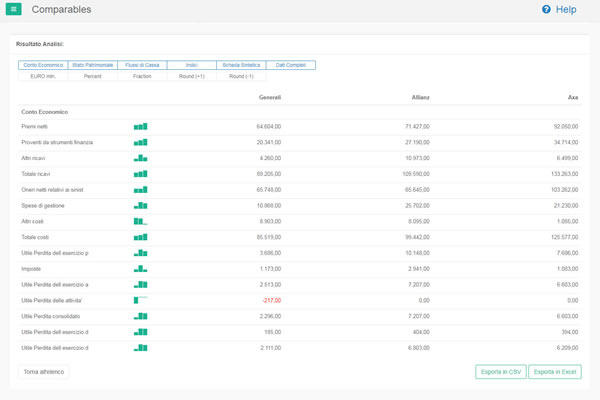Switch to the Stato Patrimoniale tab
Viewport: 600px width, 400px height.
[x=93, y=65]
